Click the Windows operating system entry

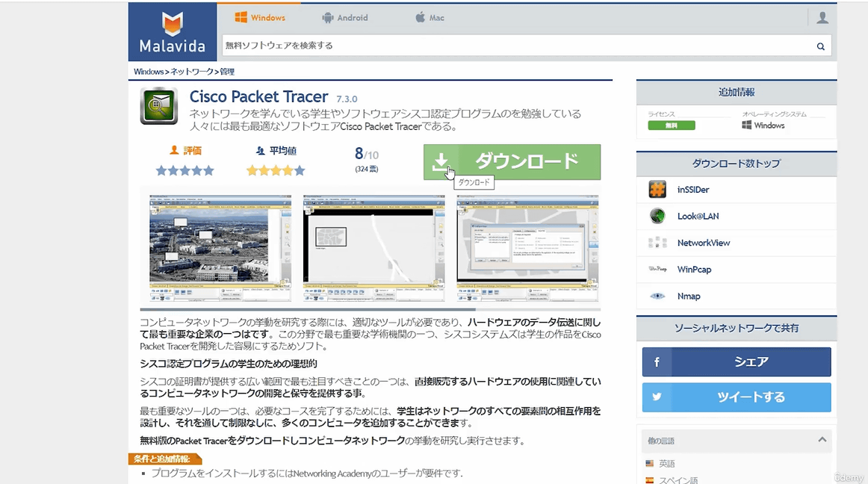(763, 125)
